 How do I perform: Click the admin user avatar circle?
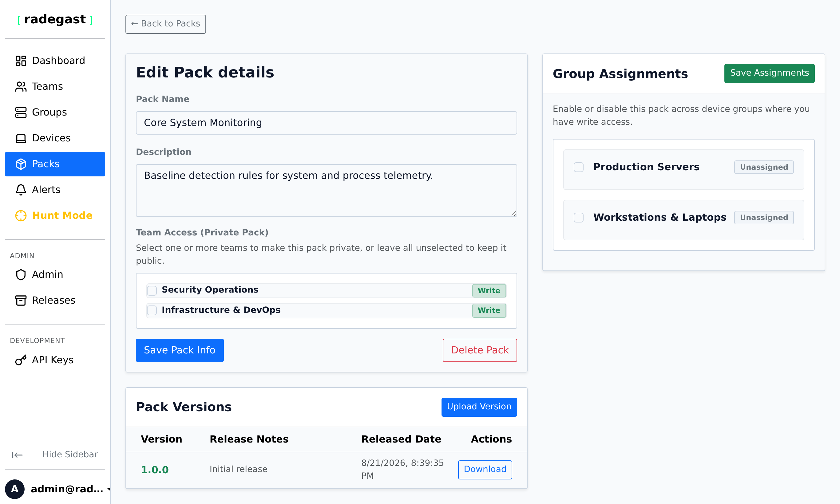click(x=15, y=489)
